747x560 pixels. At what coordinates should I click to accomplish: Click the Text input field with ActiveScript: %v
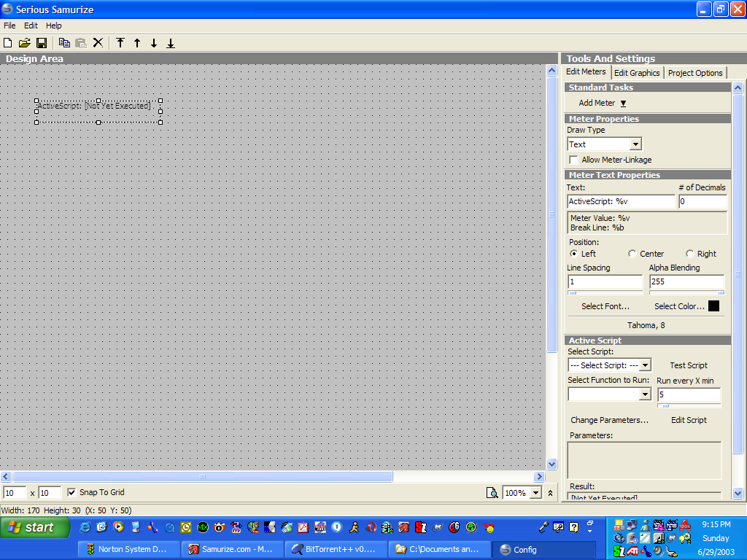622,201
